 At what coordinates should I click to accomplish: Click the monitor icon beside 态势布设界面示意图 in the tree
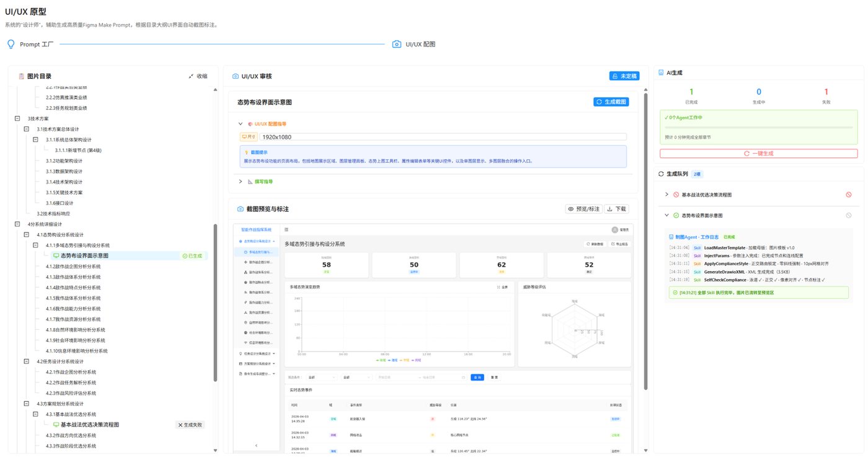click(x=56, y=255)
